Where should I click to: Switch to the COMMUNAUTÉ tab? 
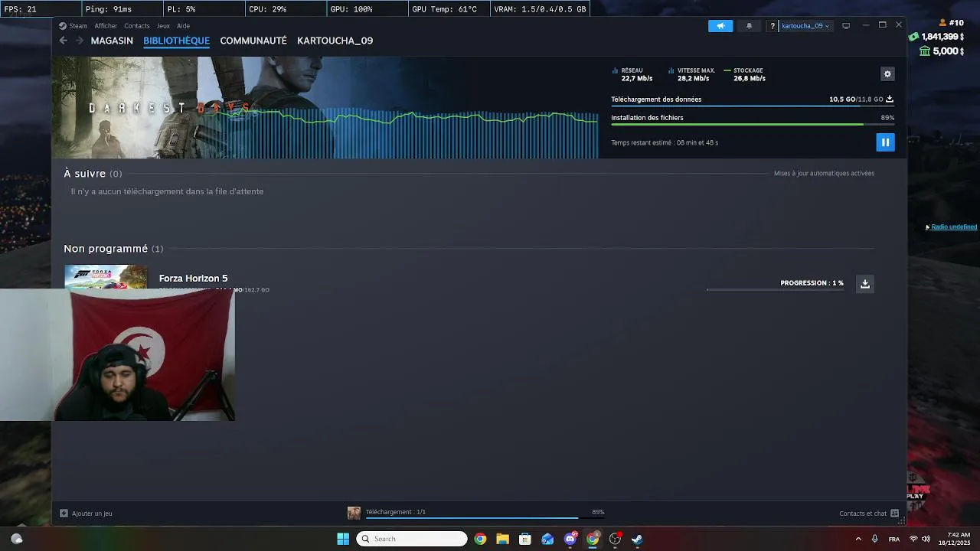click(x=253, y=41)
